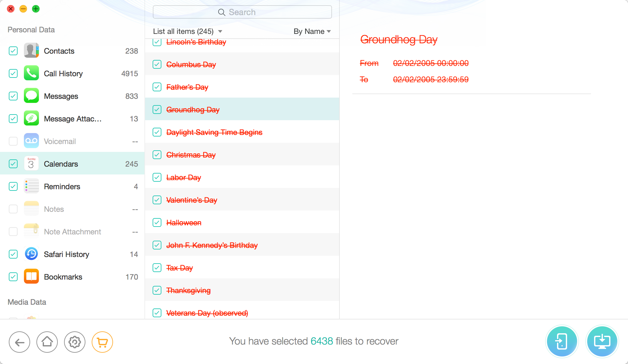The height and width of the screenshot is (364, 628).
Task: Click the Recover to Device icon
Action: click(x=562, y=341)
